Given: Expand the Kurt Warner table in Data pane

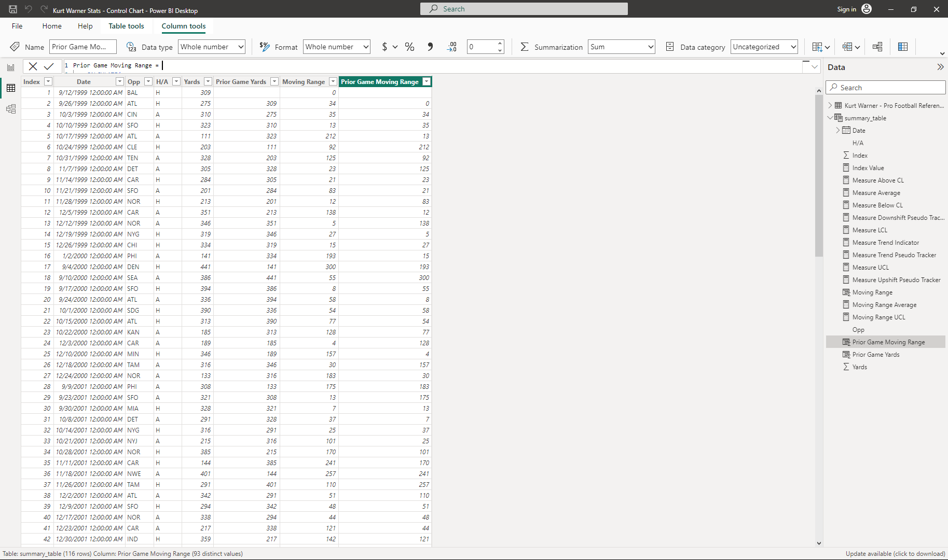Looking at the screenshot, I should [x=830, y=105].
